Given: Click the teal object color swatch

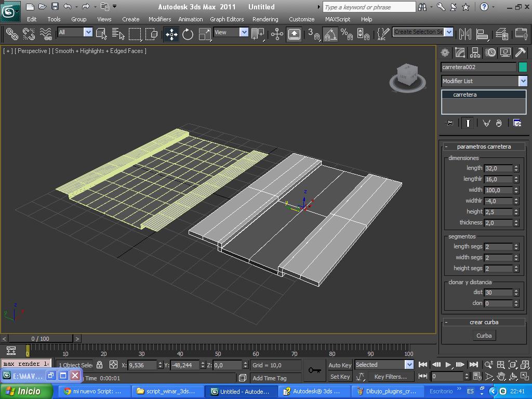Looking at the screenshot, I should tap(523, 67).
